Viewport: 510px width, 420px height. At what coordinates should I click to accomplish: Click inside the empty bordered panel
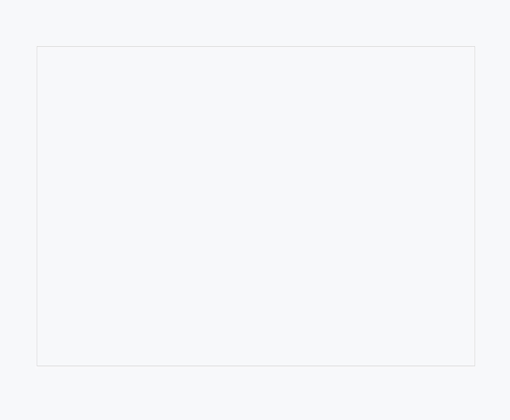[x=256, y=206]
